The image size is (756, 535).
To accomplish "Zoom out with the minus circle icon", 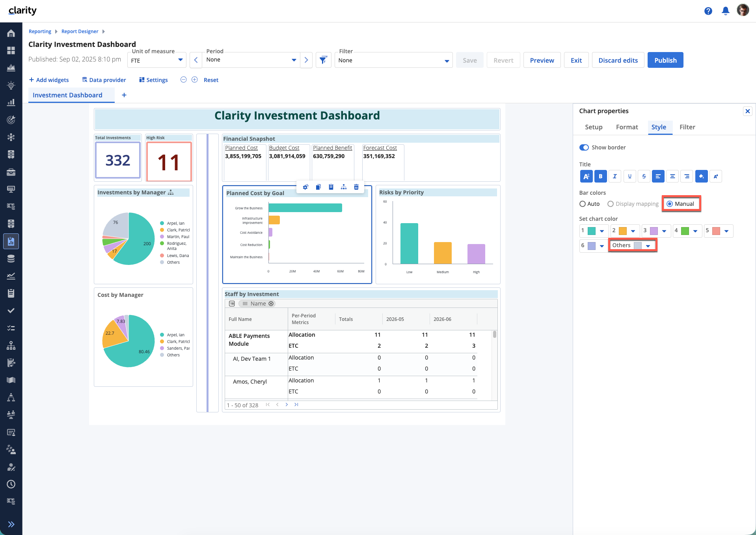I will 183,80.
